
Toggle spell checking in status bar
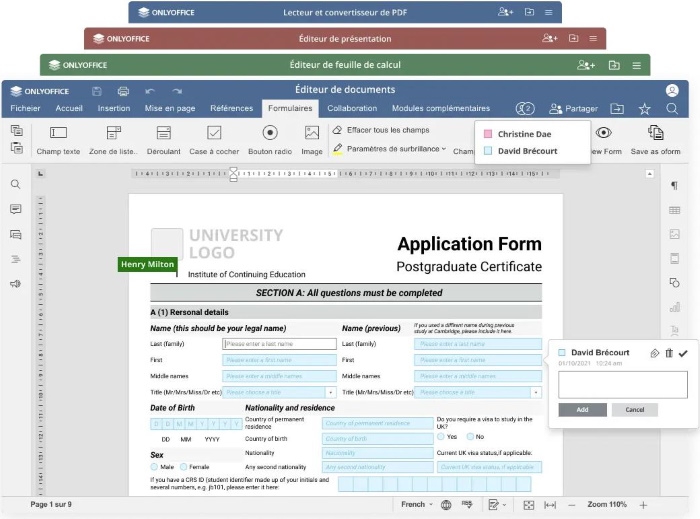coord(467,504)
